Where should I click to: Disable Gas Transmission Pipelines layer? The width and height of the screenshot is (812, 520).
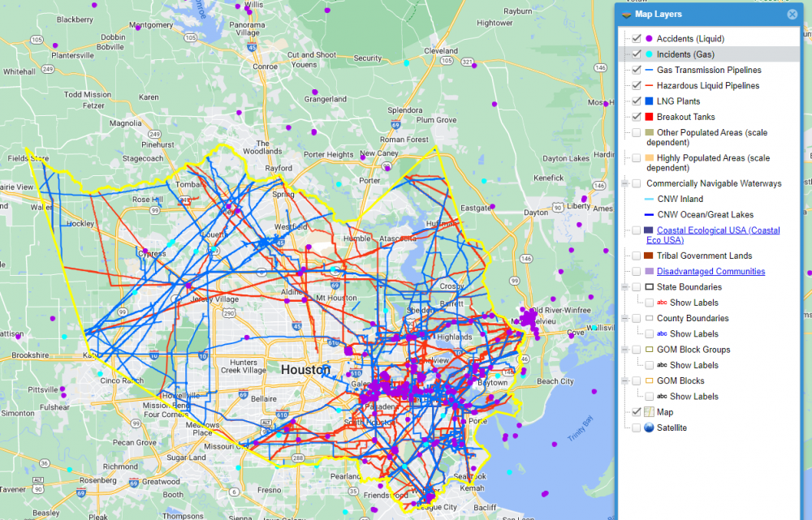tap(637, 70)
